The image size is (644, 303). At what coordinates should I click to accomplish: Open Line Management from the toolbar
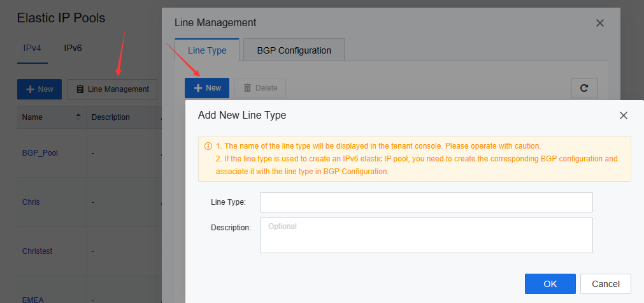[x=112, y=89]
